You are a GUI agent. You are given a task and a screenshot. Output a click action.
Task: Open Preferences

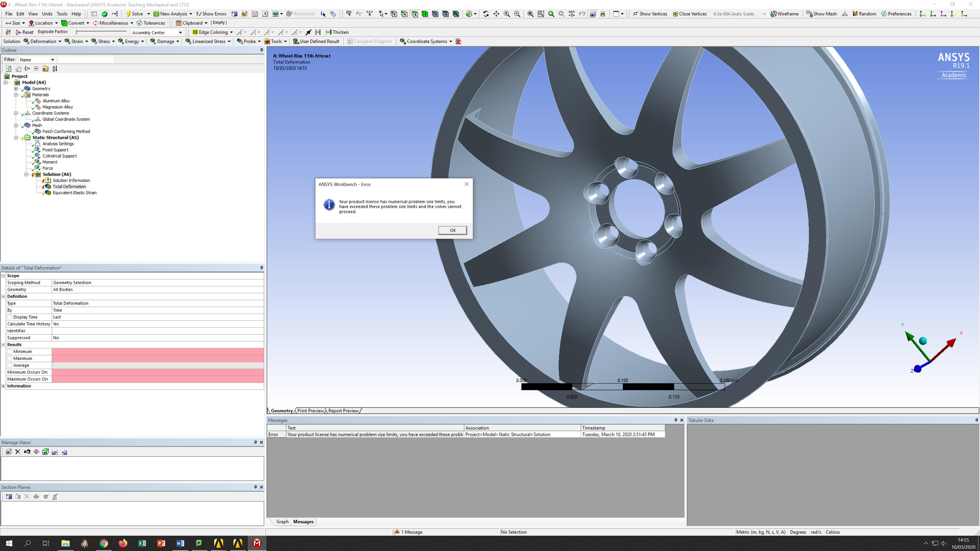[x=896, y=14]
